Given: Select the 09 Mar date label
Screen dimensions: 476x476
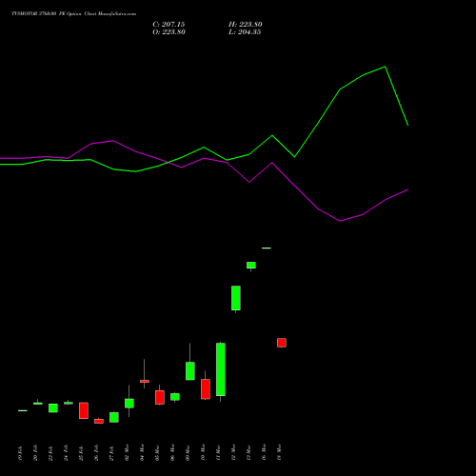Looking at the screenshot, I should pos(188,453).
